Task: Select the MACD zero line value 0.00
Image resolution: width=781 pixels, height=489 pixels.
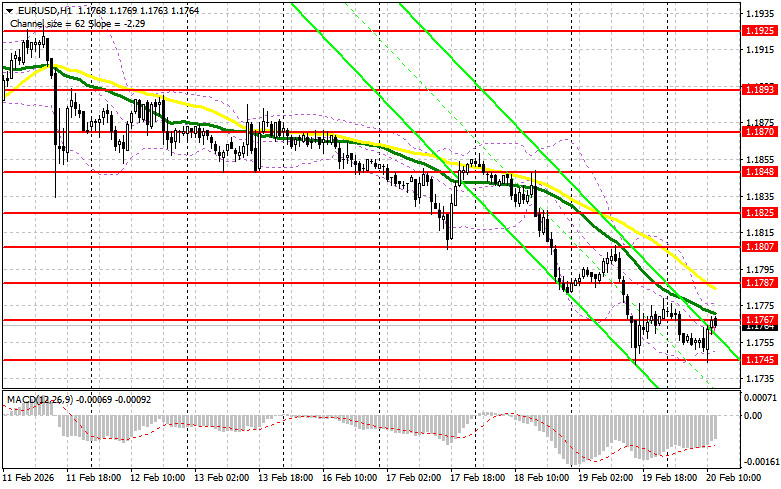Action: [x=753, y=416]
